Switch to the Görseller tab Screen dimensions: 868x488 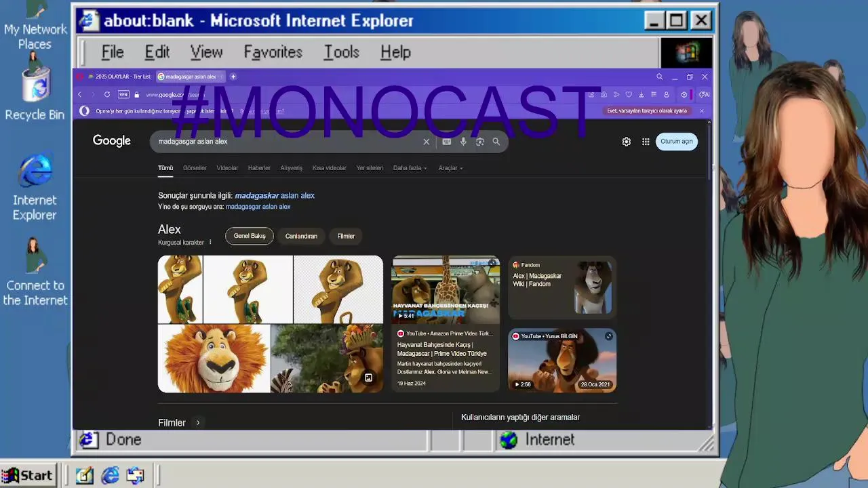tap(195, 168)
